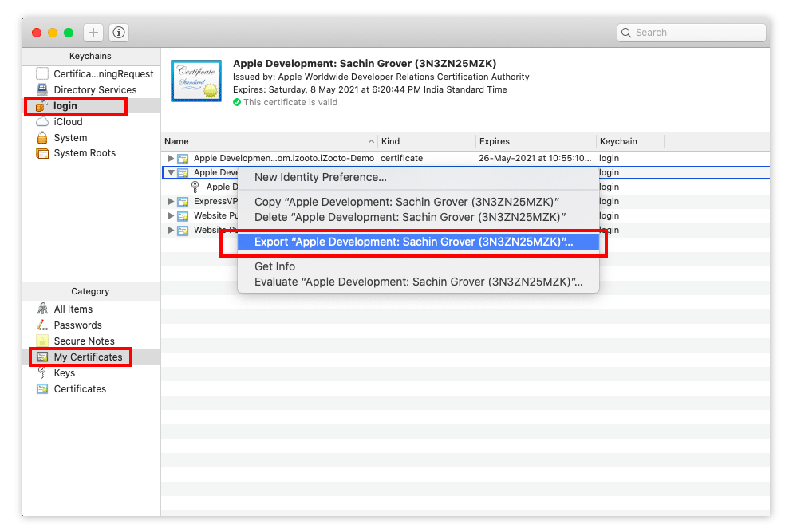Click the System keychain lock icon
The image size is (789, 532).
coord(42,137)
